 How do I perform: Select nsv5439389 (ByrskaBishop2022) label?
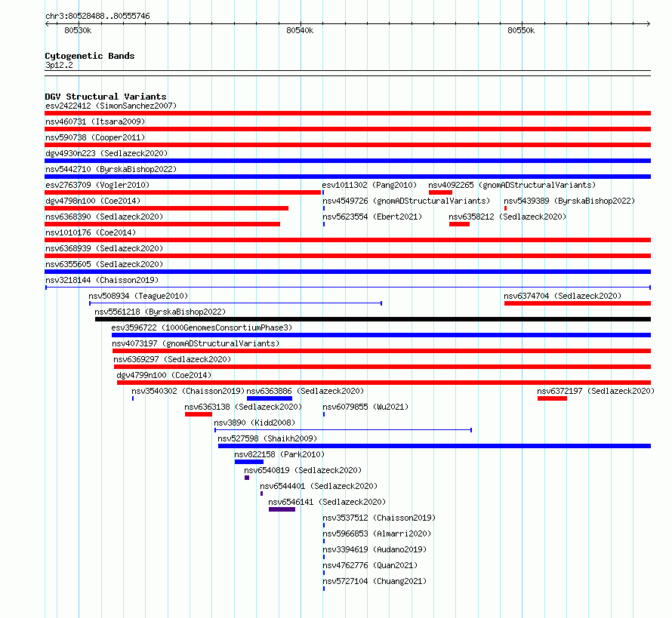coord(569,201)
